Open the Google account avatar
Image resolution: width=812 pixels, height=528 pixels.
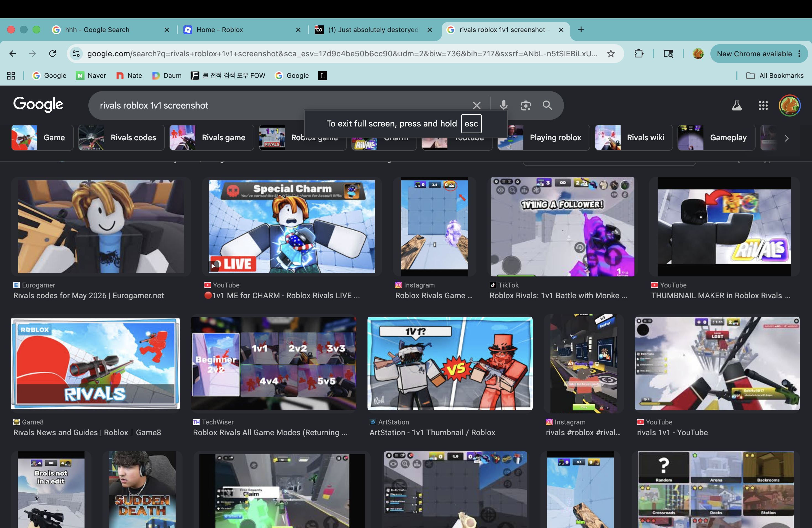click(x=789, y=105)
